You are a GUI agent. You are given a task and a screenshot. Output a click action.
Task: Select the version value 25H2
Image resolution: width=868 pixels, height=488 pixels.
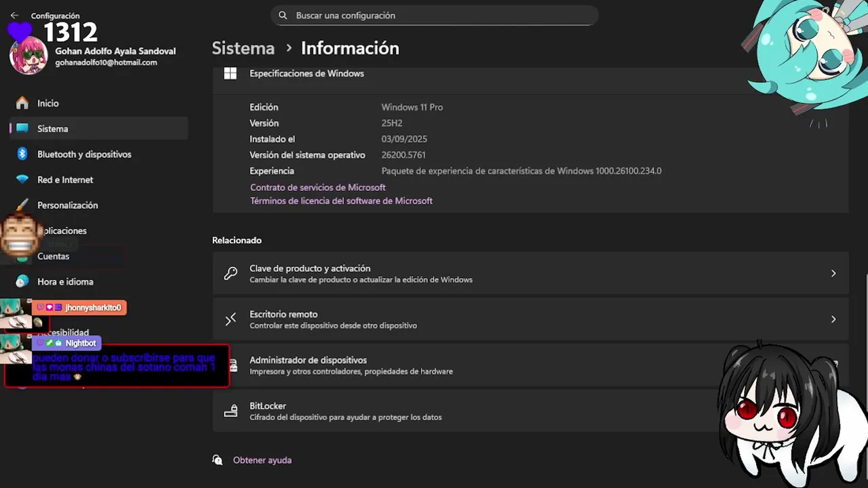[392, 123]
